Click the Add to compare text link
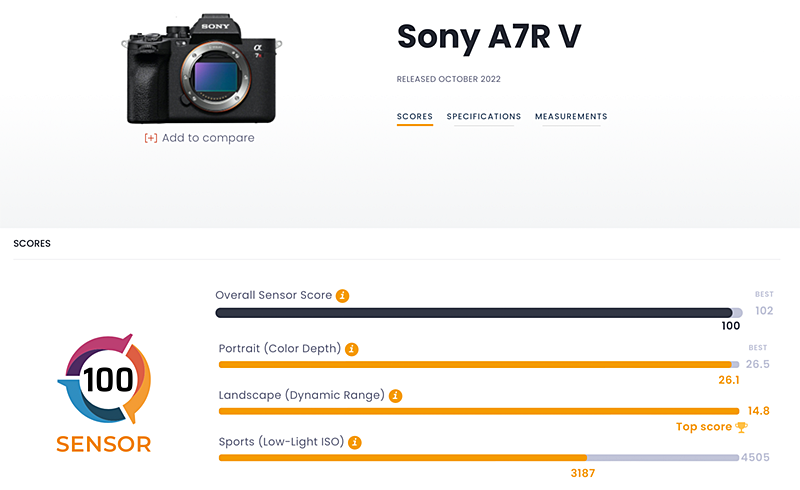The height and width of the screenshot is (490, 800). pyautogui.click(x=208, y=138)
